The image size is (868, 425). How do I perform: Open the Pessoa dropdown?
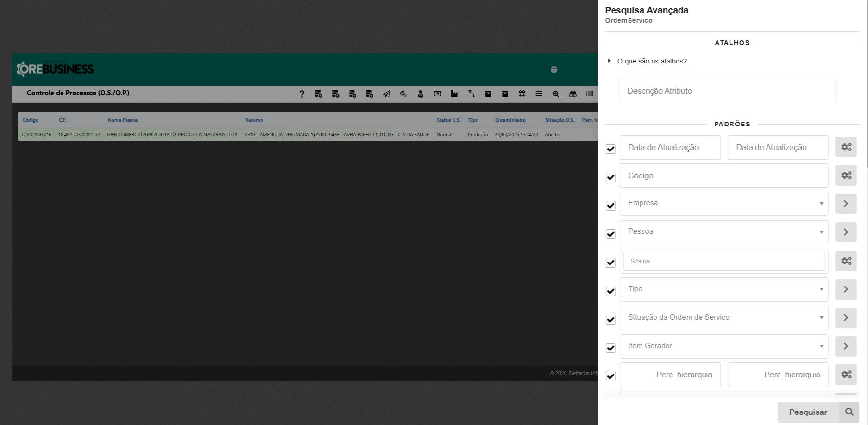click(x=724, y=232)
